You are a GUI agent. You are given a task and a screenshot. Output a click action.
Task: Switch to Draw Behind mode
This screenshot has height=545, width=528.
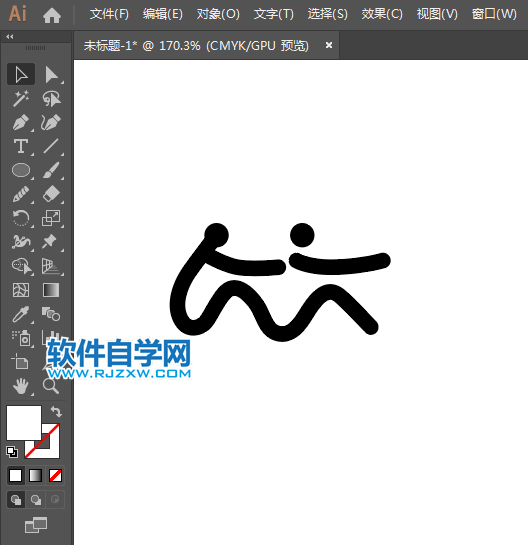(35, 500)
